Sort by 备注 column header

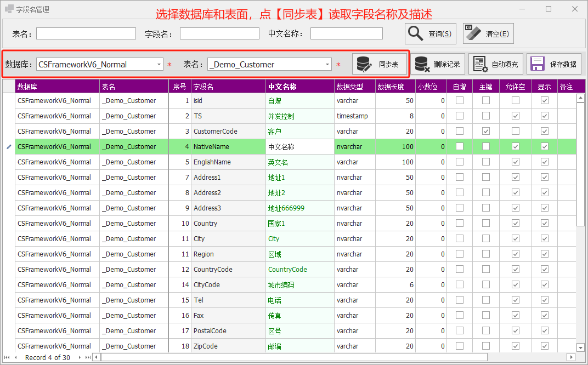571,87
